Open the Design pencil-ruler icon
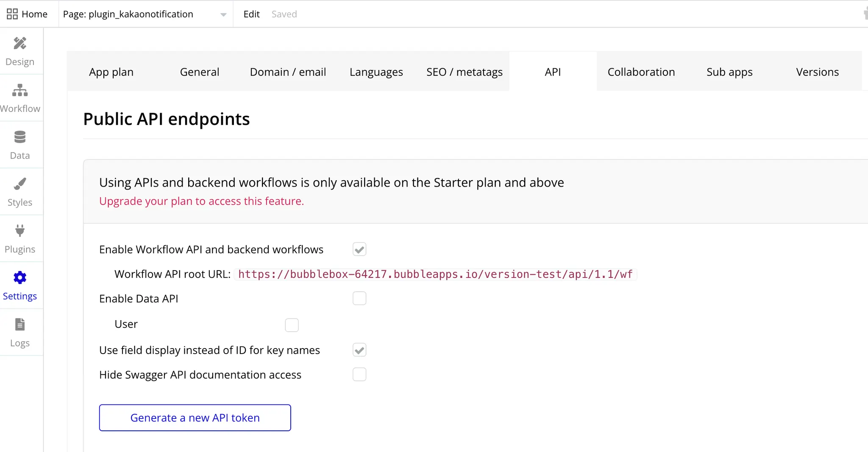The image size is (868, 452). pyautogui.click(x=20, y=43)
